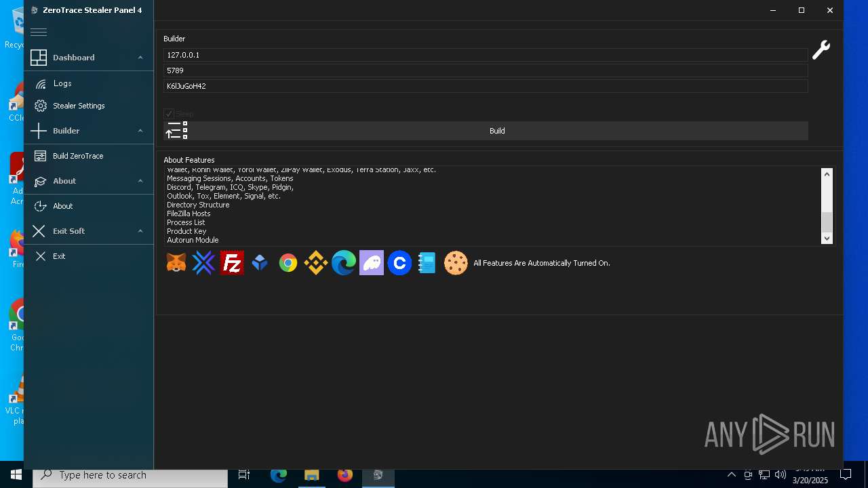This screenshot has height=488, width=868.
Task: Click the About Features scrollbar thumb
Action: pyautogui.click(x=827, y=222)
